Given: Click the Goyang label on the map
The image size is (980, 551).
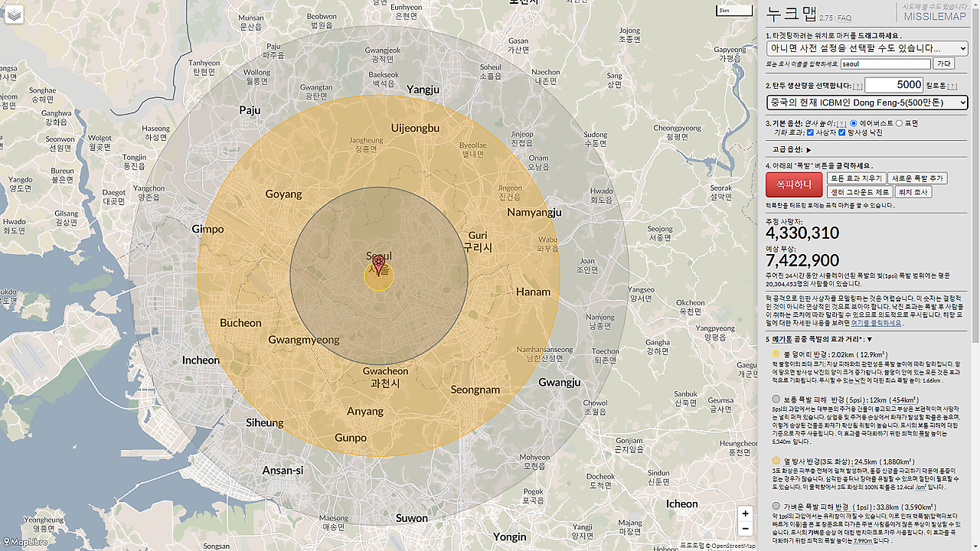Looking at the screenshot, I should point(283,194).
